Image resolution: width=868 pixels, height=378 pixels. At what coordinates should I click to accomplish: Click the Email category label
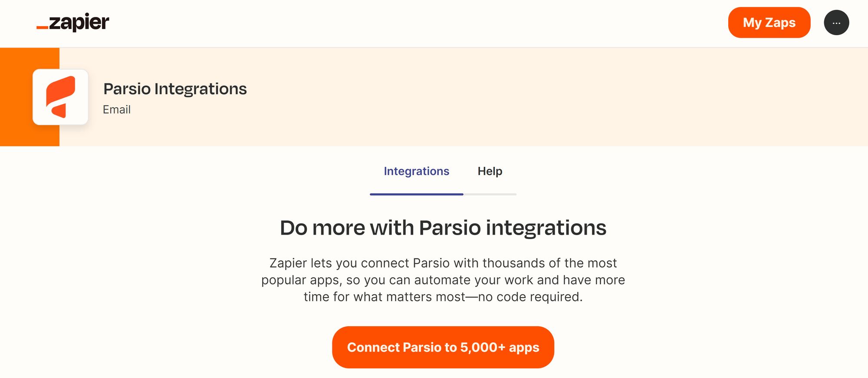click(x=117, y=109)
